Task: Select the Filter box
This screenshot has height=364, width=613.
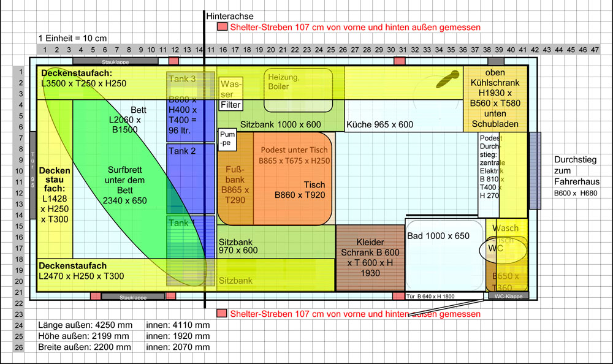Action: coord(230,105)
